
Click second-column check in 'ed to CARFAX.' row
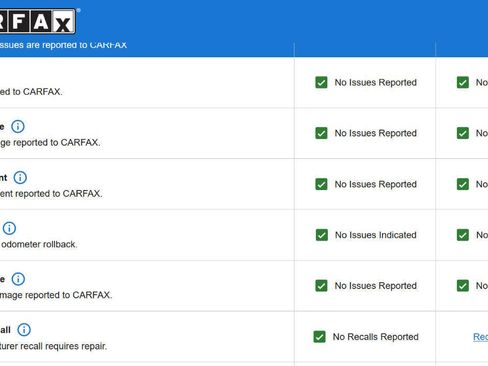coord(463,82)
